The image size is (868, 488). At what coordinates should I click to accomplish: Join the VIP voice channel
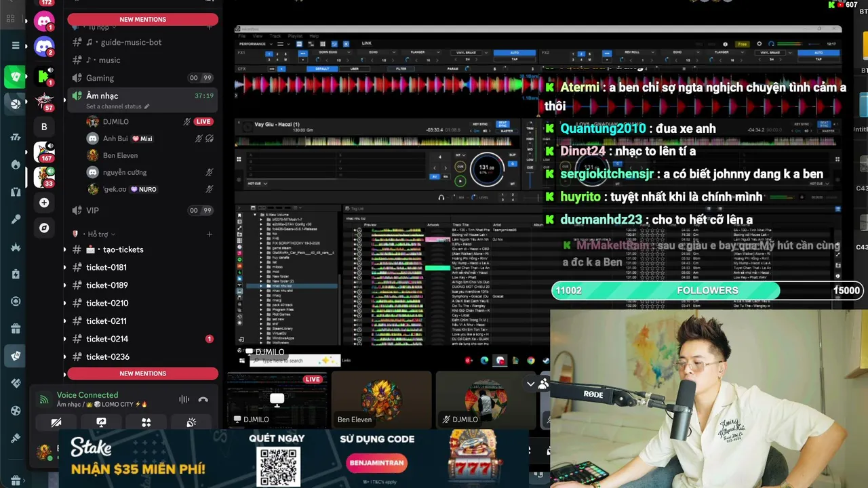click(x=142, y=210)
